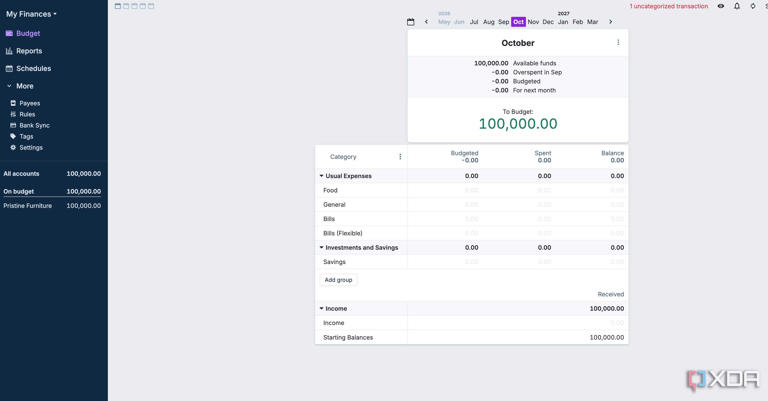
Task: Click the Available funds line
Action: 515,64
